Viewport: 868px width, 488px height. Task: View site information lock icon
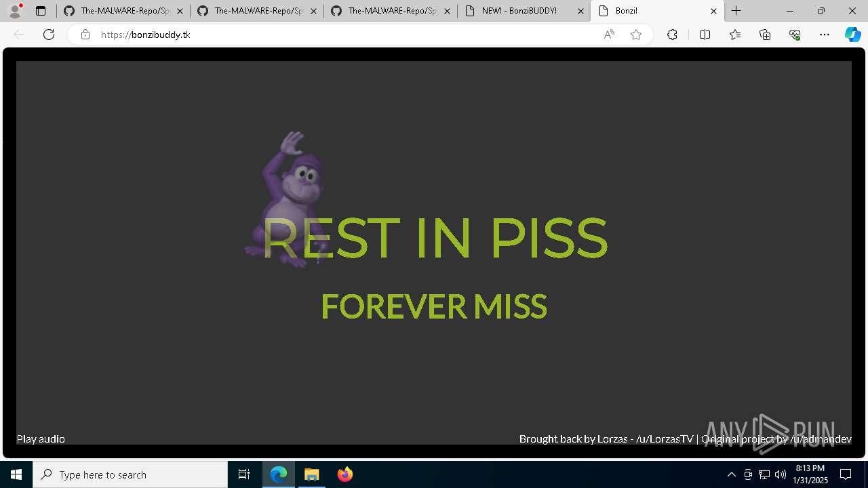pos(85,35)
